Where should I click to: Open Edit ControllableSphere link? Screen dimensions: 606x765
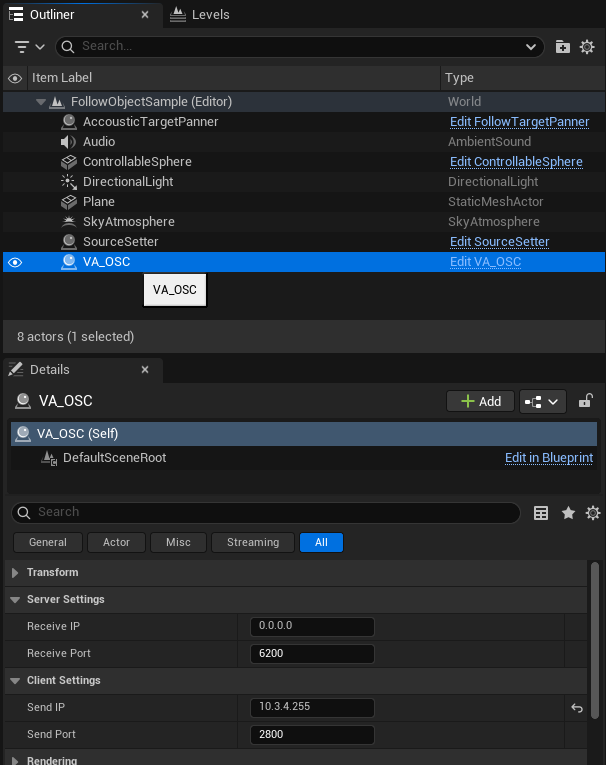516,162
